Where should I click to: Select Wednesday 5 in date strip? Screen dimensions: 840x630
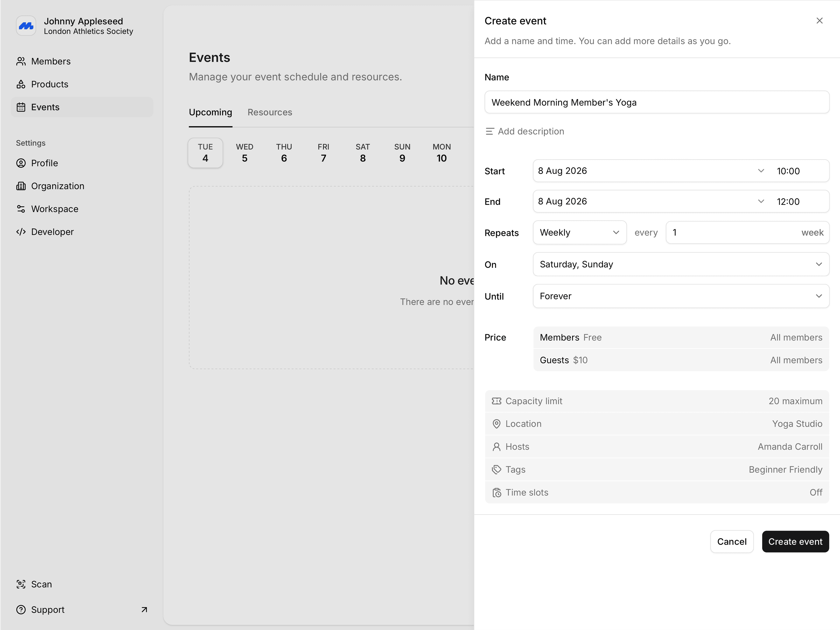pos(245,153)
